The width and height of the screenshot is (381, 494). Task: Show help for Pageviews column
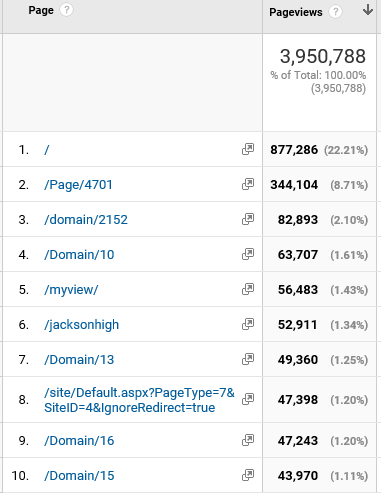[335, 12]
